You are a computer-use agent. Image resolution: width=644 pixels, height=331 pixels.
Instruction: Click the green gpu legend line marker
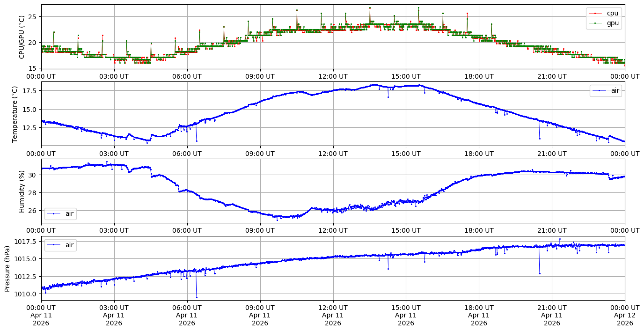tap(595, 22)
